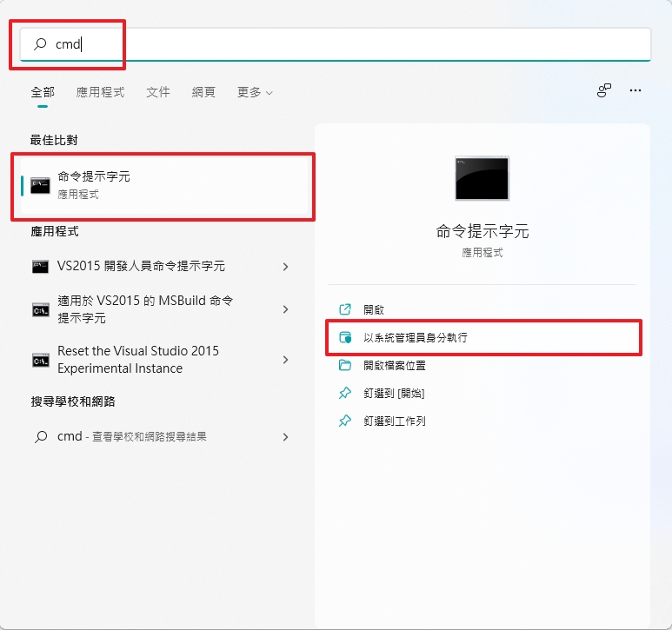Click the shield icon for 以系統管理員身分執行
672x630 pixels.
point(345,337)
